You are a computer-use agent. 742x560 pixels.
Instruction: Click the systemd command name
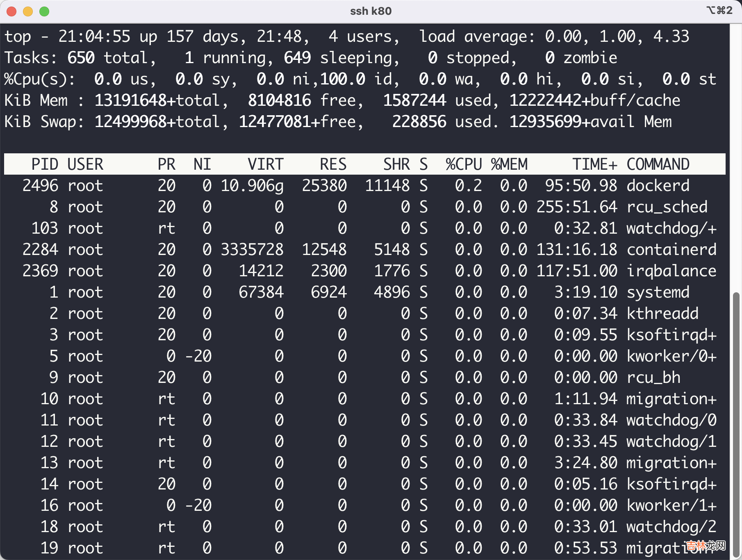tap(658, 292)
